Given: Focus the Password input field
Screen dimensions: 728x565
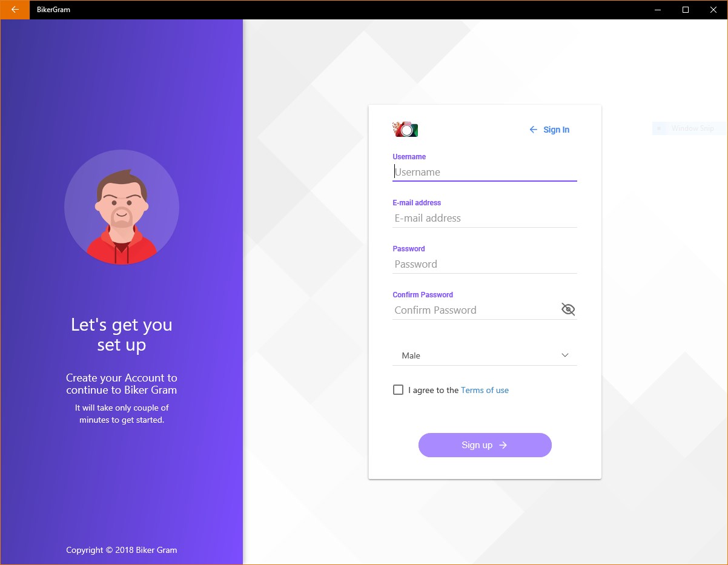Looking at the screenshot, I should 485,264.
